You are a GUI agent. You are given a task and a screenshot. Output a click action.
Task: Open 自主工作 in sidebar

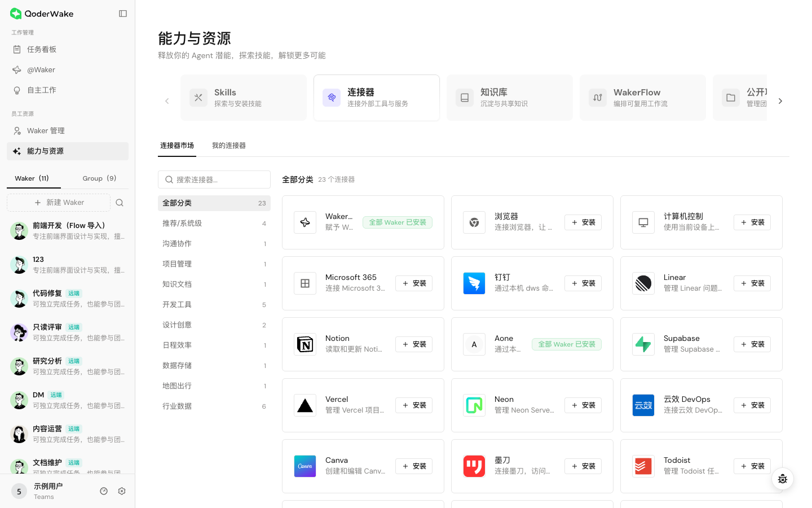(x=68, y=90)
